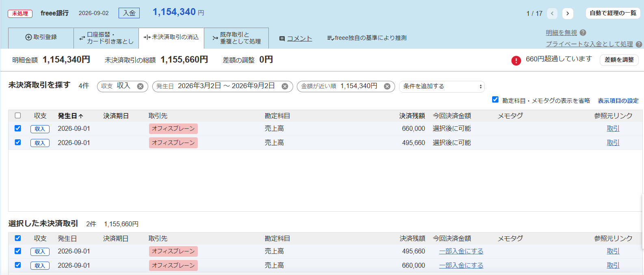
Task: Choose プライベートな入金として処理
Action: [589, 44]
